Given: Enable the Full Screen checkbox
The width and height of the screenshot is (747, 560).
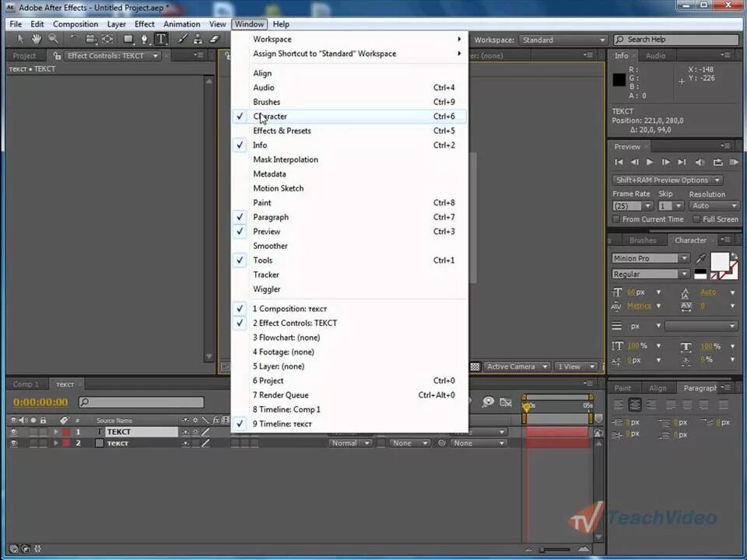Looking at the screenshot, I should (696, 219).
